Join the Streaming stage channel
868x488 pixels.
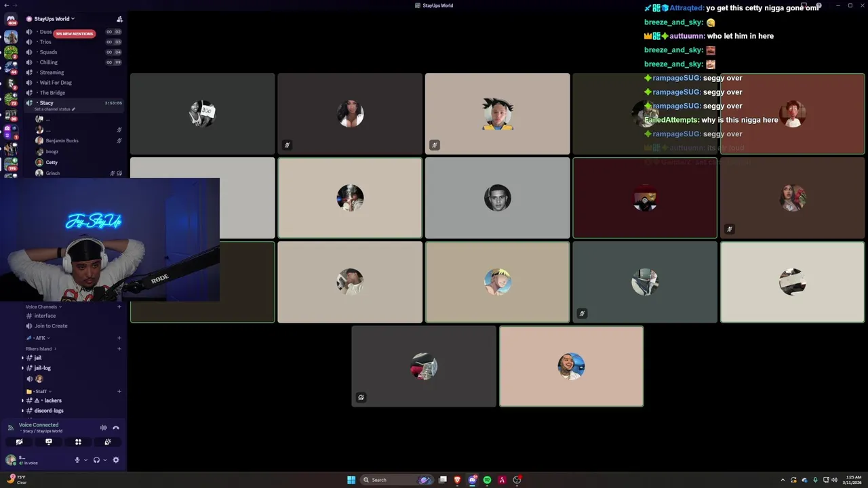(x=75, y=73)
